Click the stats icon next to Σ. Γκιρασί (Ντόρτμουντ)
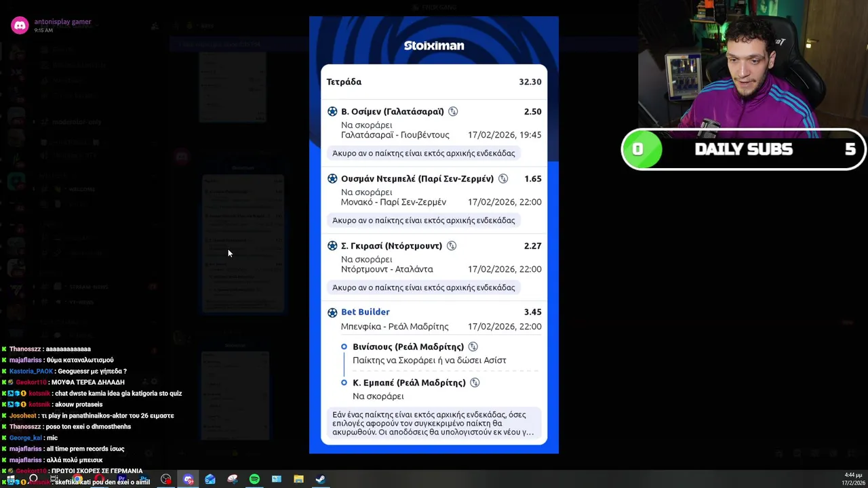This screenshot has height=488, width=868. tap(452, 246)
